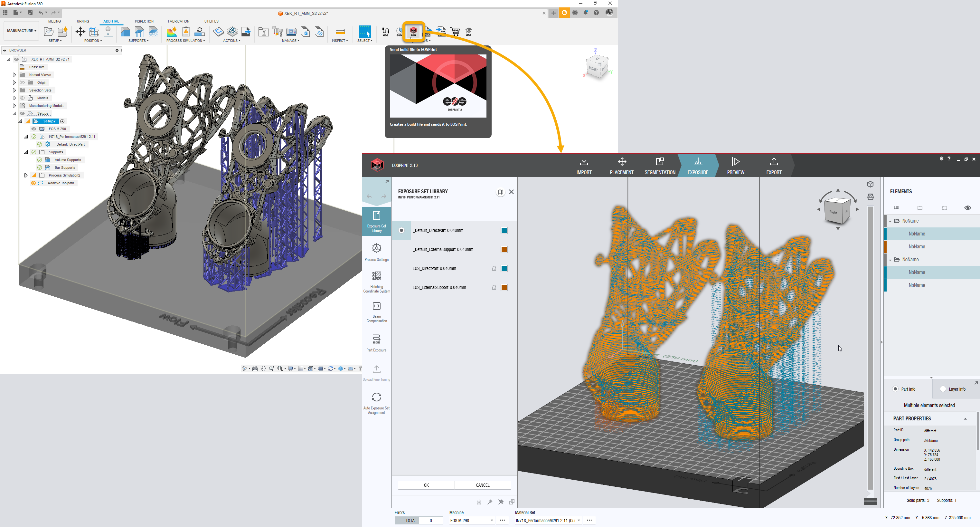
Task: Run Auto Exposure Set Assignment
Action: point(376,402)
